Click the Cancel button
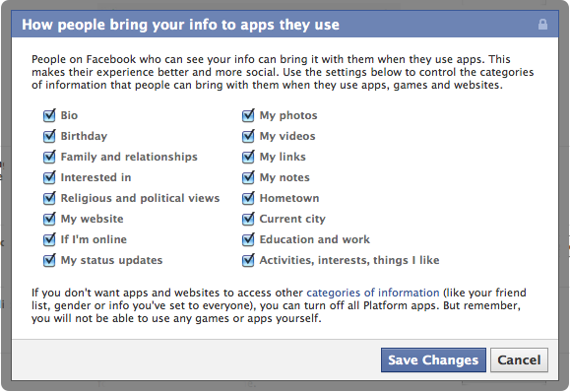Image resolution: width=570 pixels, height=392 pixels. [x=519, y=360]
